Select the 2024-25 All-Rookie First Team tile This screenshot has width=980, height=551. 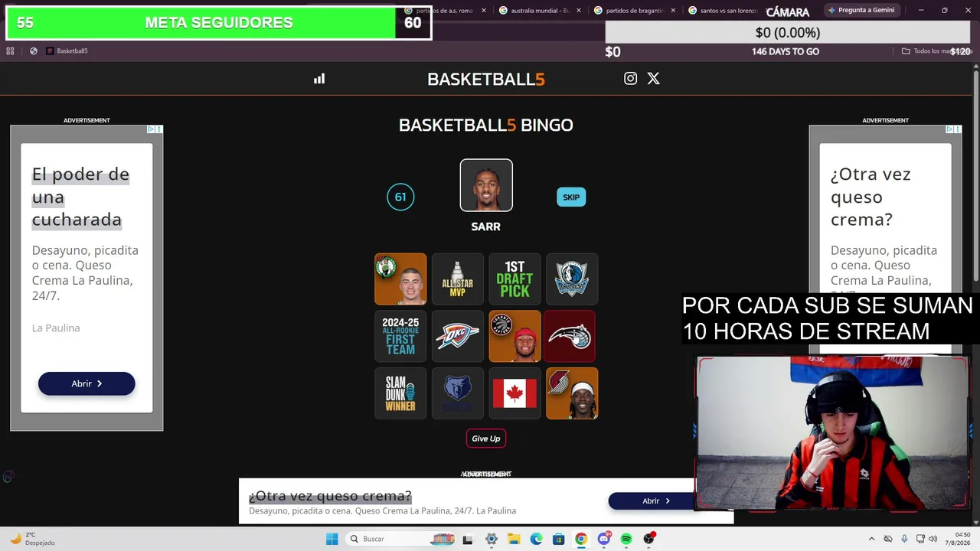400,336
